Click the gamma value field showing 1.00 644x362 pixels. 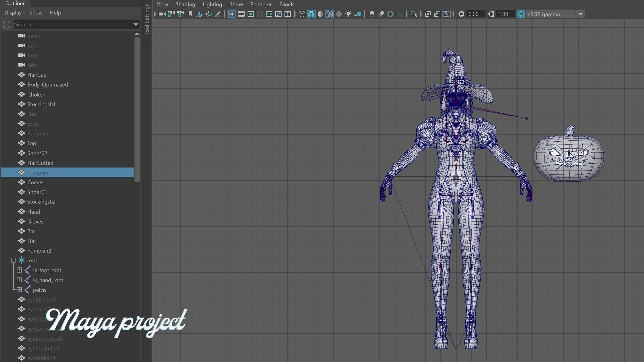[505, 14]
